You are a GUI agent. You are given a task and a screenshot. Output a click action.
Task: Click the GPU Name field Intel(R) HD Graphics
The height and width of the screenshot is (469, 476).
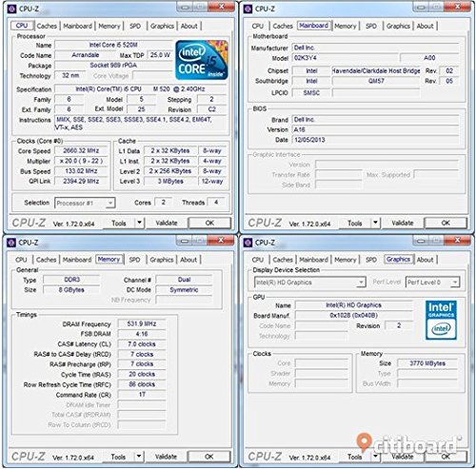coord(353,305)
